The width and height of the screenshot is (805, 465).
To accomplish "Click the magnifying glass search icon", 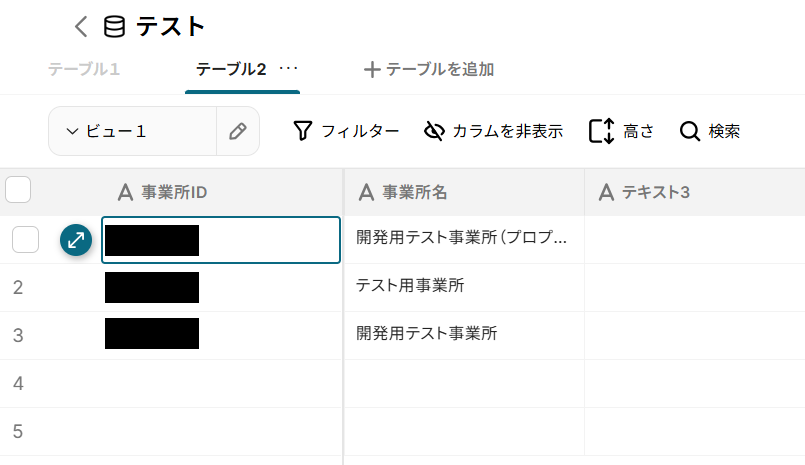I will pos(689,131).
